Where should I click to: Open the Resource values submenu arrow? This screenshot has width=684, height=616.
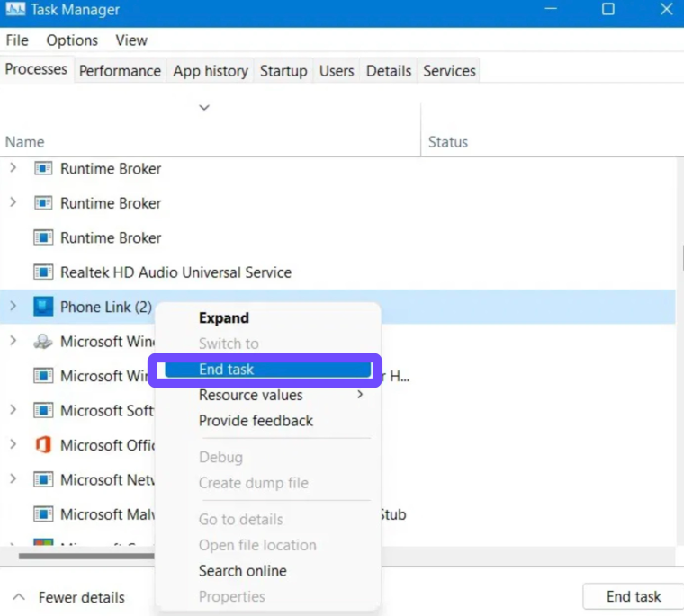click(360, 395)
